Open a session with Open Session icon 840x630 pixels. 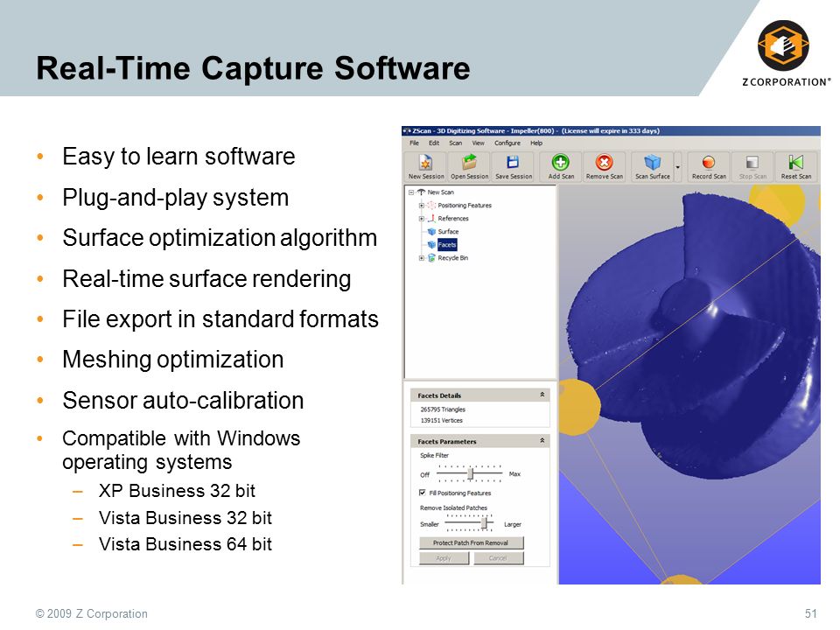tap(469, 163)
